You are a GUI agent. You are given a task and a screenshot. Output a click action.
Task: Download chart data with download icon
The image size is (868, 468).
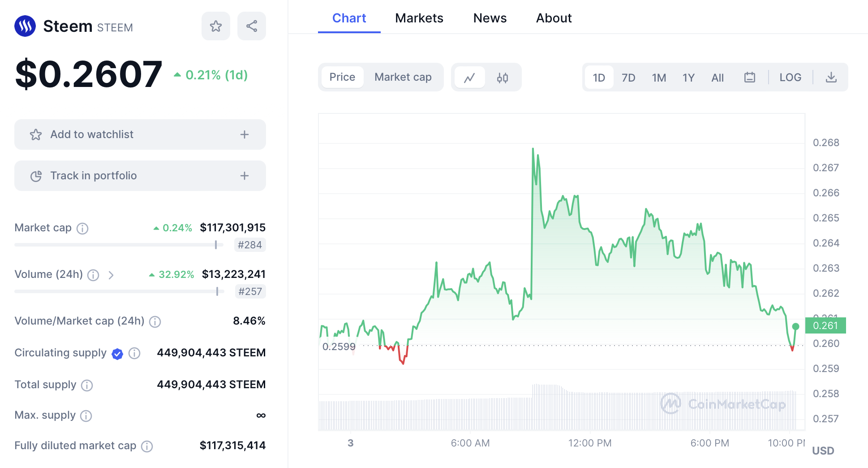coord(831,78)
